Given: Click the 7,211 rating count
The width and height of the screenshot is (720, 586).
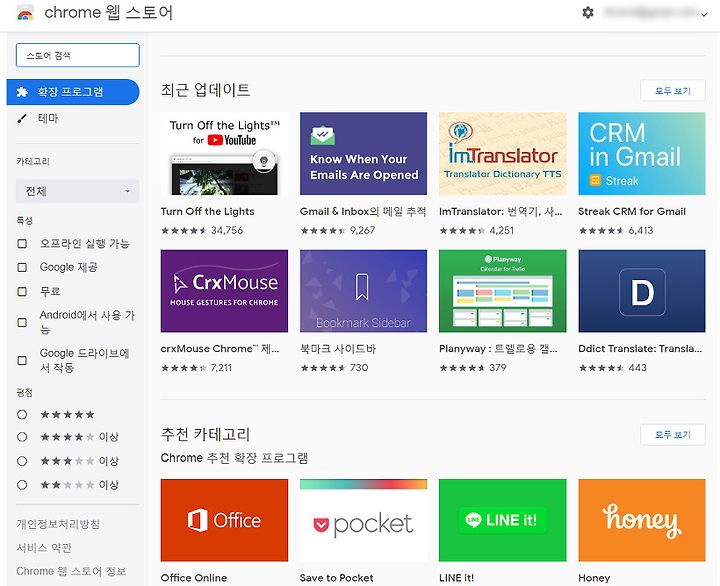Looking at the screenshot, I should point(221,367).
